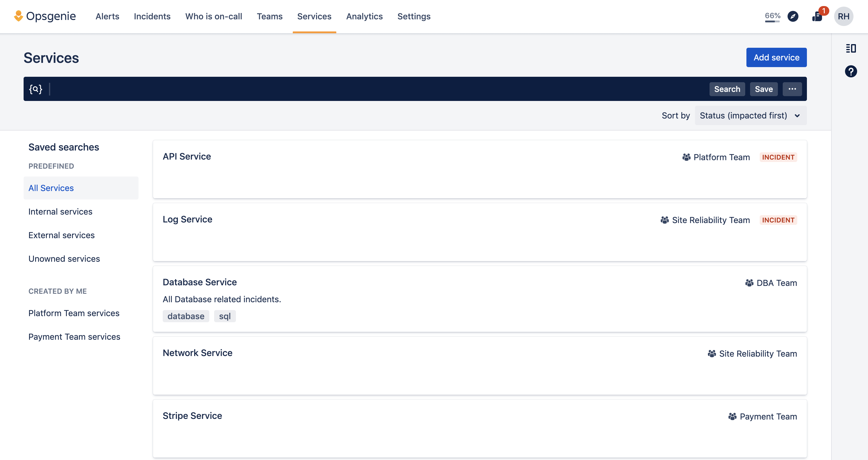Open the Sort by status dropdown

coord(749,115)
